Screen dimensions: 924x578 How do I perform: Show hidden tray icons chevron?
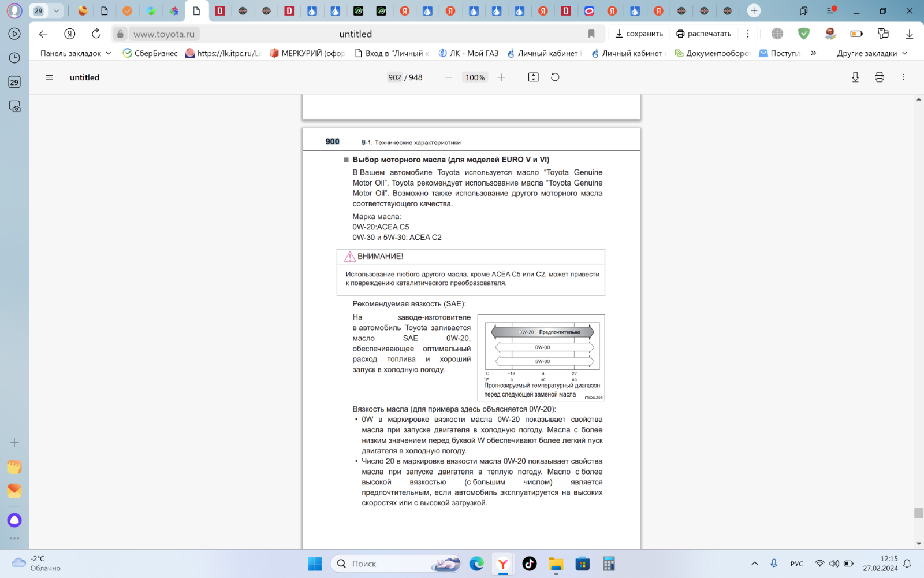pyautogui.click(x=754, y=564)
